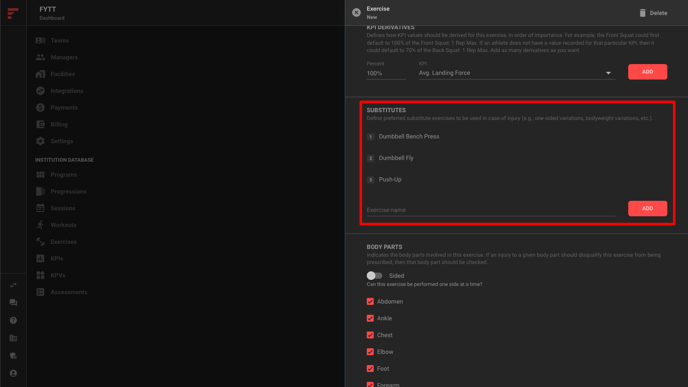
Task: Open the Payments dollar icon
Action: (40, 108)
